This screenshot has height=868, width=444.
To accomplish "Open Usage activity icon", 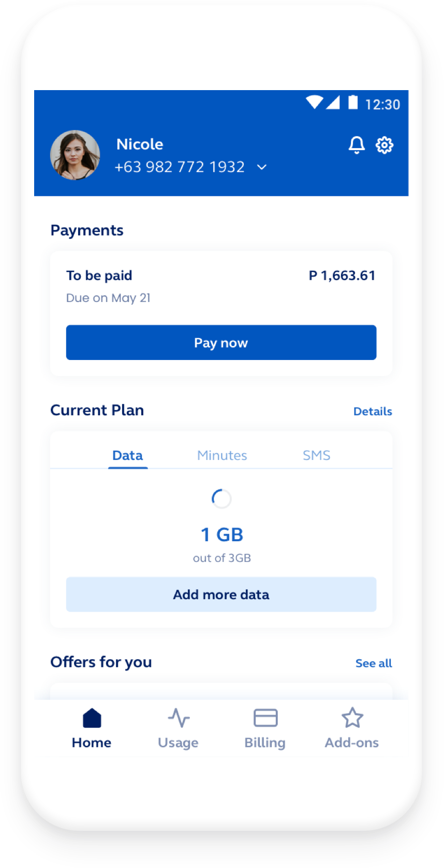I will click(179, 718).
